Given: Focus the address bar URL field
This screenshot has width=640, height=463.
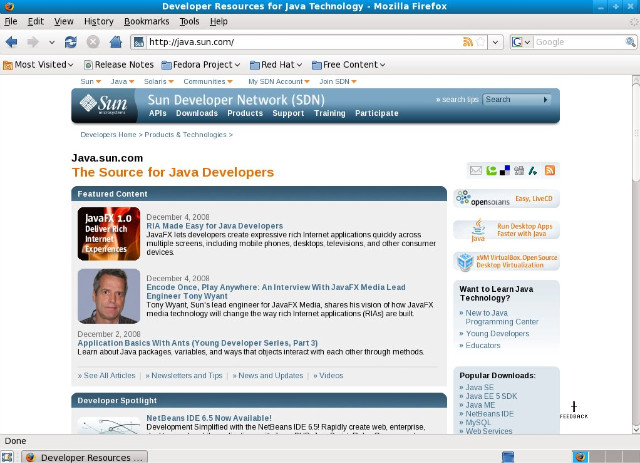Looking at the screenshot, I should pyautogui.click(x=304, y=42).
